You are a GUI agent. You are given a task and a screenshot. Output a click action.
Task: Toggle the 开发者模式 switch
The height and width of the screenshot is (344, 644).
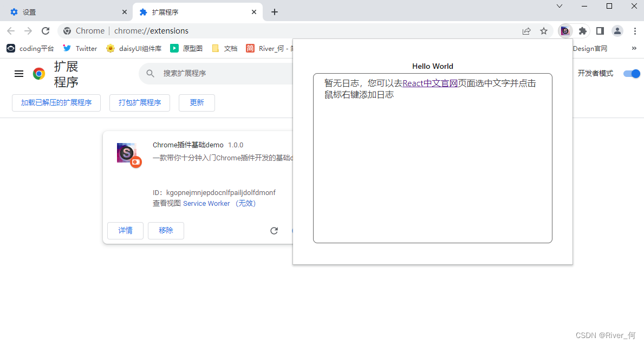631,74
